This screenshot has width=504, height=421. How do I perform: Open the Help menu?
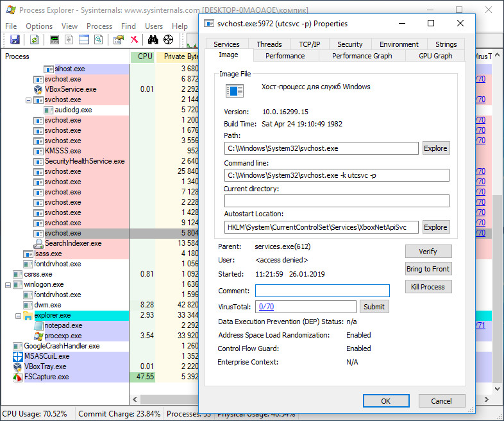pyautogui.click(x=180, y=26)
